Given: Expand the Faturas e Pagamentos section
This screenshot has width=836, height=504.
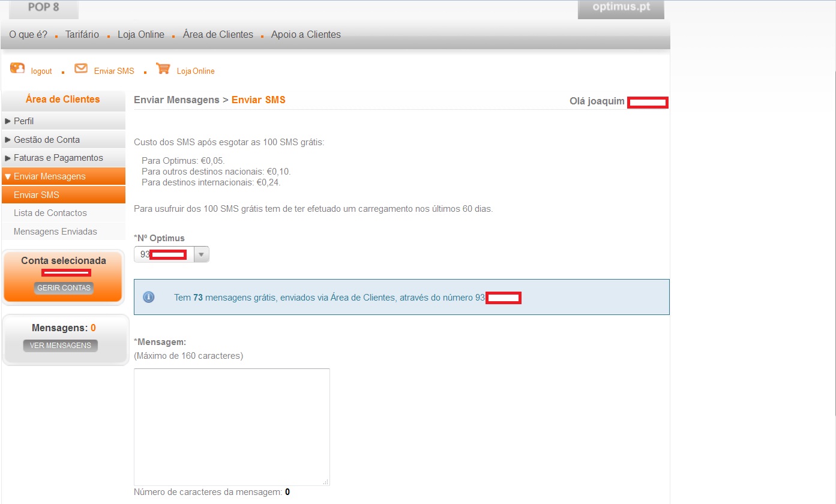Looking at the screenshot, I should click(64, 158).
